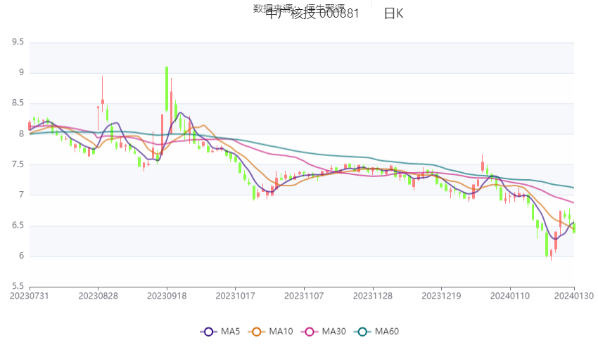Click the 20231107 date axis label
Image resolution: width=598 pixels, height=364 pixels.
[304, 296]
